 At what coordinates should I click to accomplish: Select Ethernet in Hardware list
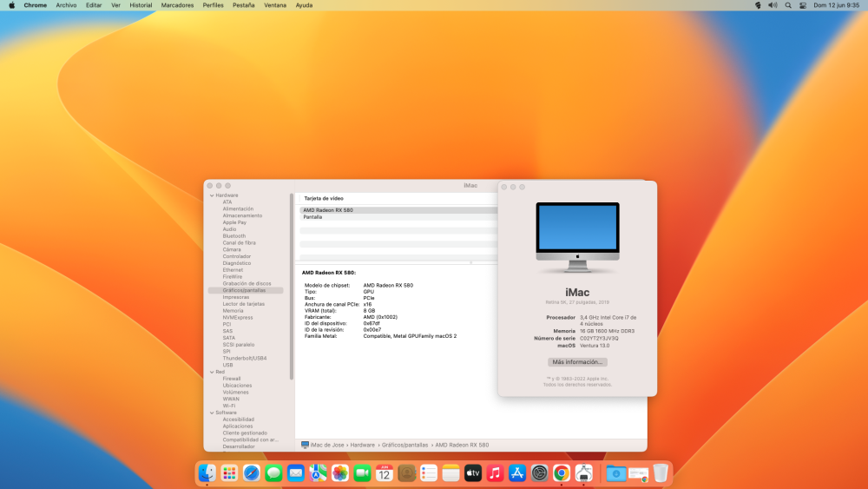pyautogui.click(x=233, y=270)
